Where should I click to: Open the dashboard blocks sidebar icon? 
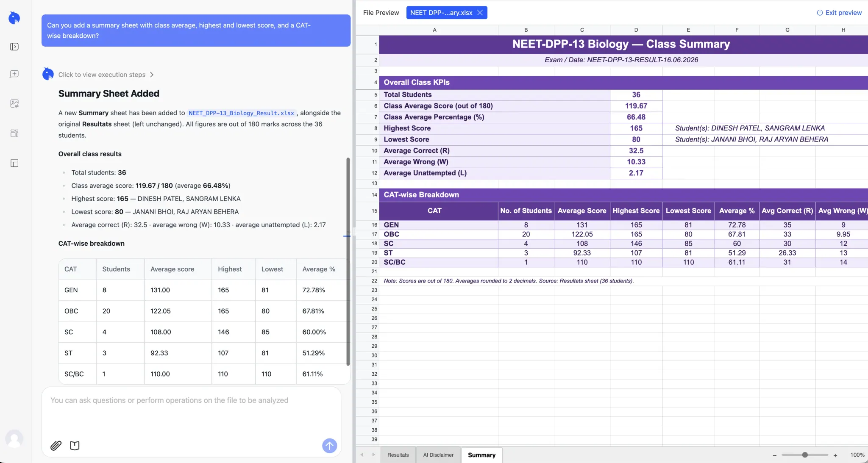point(14,133)
